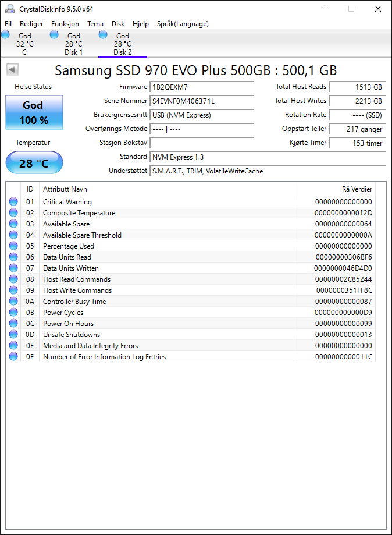Click the status orb for Number of Error Information Log Entries

tap(13, 356)
